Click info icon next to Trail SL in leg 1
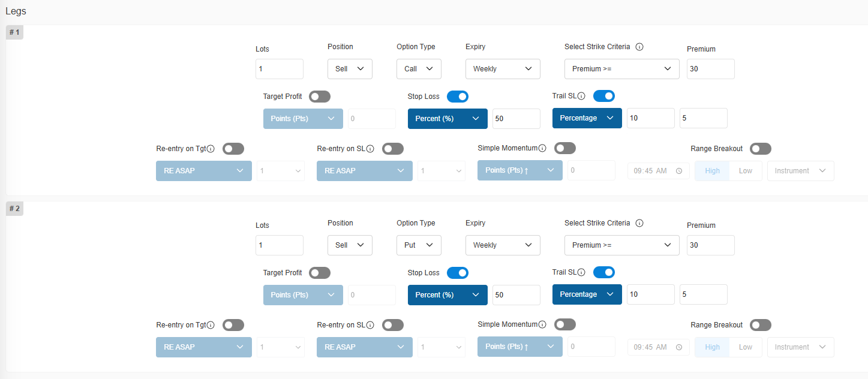The height and width of the screenshot is (379, 868). click(x=581, y=96)
